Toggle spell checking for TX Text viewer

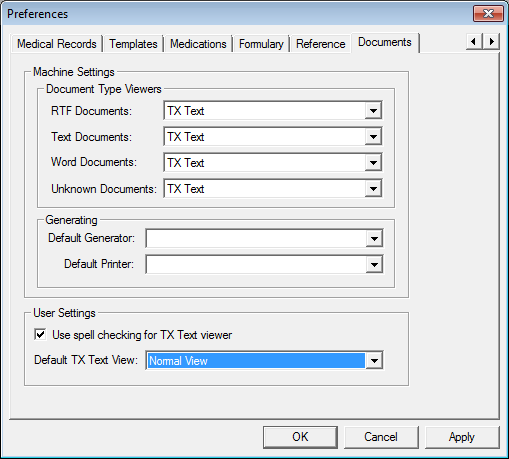pyautogui.click(x=40, y=334)
